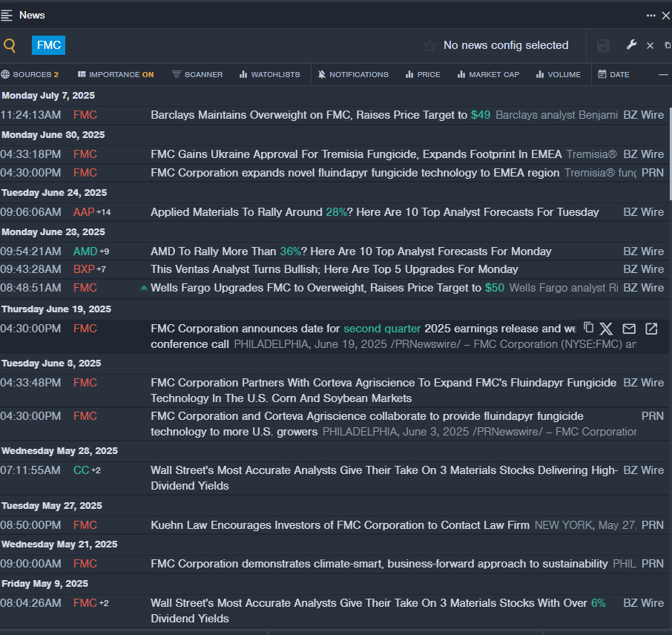Open FMC Gains Ukraine Approval headline
Image resolution: width=672 pixels, height=635 pixels.
356,154
